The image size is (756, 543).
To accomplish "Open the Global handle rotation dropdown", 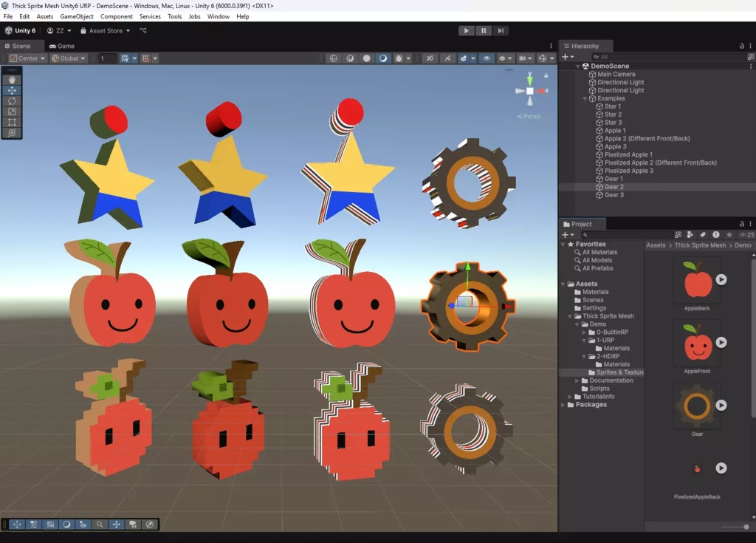I will point(69,58).
